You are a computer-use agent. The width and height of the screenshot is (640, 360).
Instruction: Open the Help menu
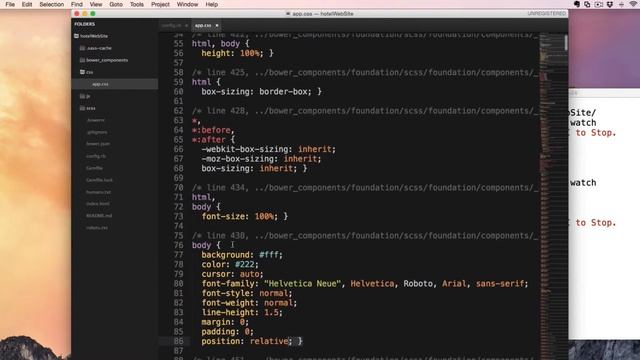click(211, 4)
